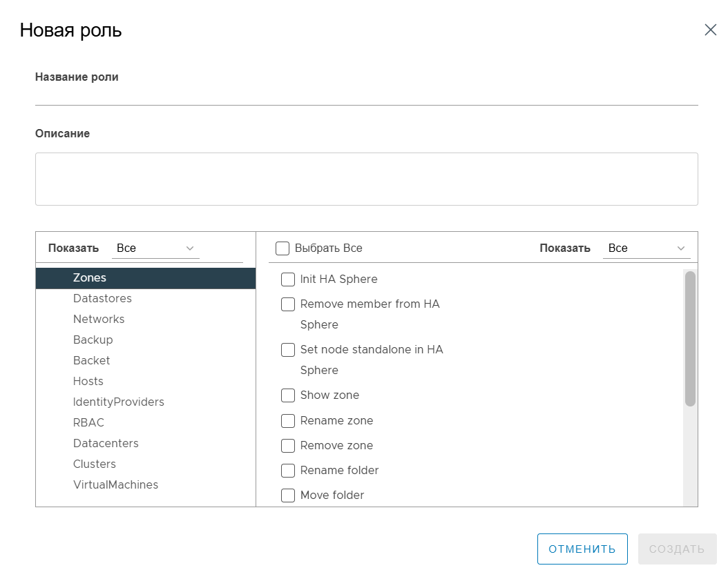Check Set node standalone in HA Sphere

[288, 350]
